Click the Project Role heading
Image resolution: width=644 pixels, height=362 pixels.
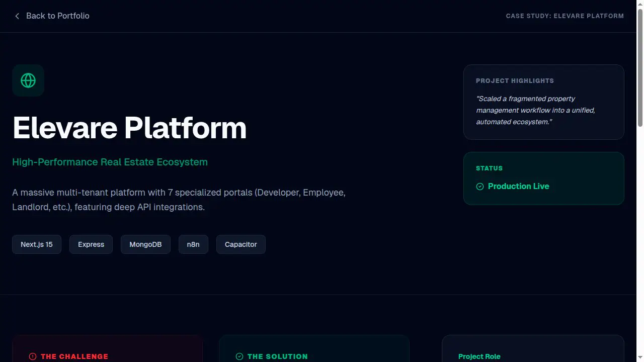[x=479, y=356]
